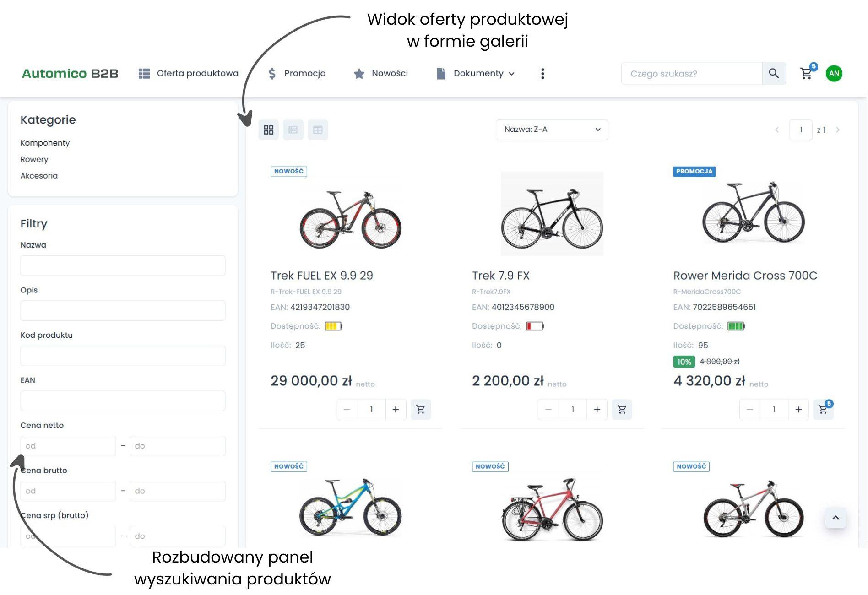
Task: Go to the next page of products
Action: (x=838, y=130)
